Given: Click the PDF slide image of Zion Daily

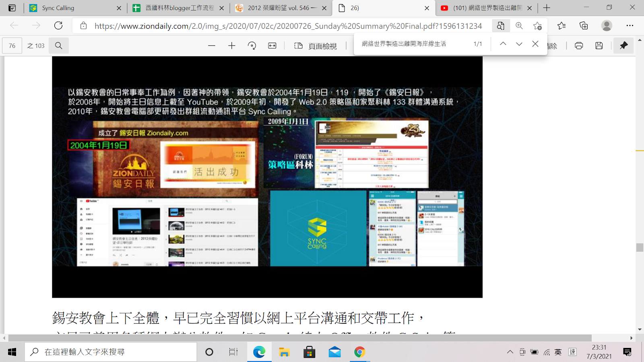Looking at the screenshot, I should [x=267, y=177].
